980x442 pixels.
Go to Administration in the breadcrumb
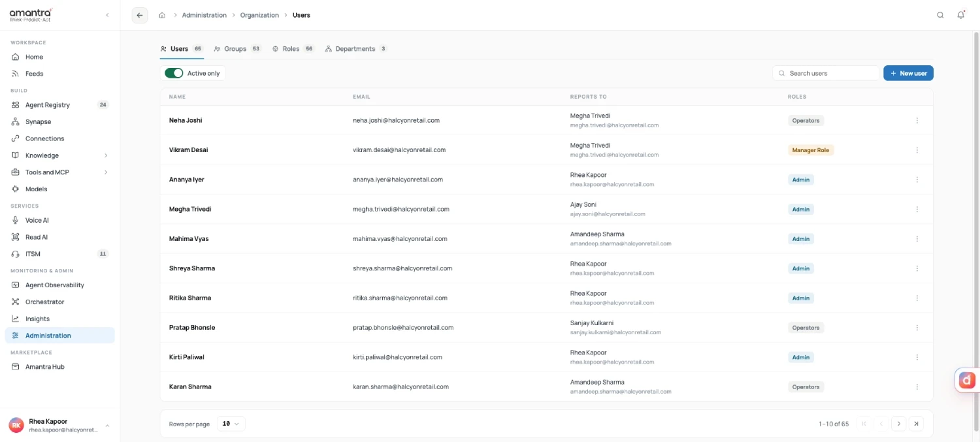pyautogui.click(x=204, y=15)
